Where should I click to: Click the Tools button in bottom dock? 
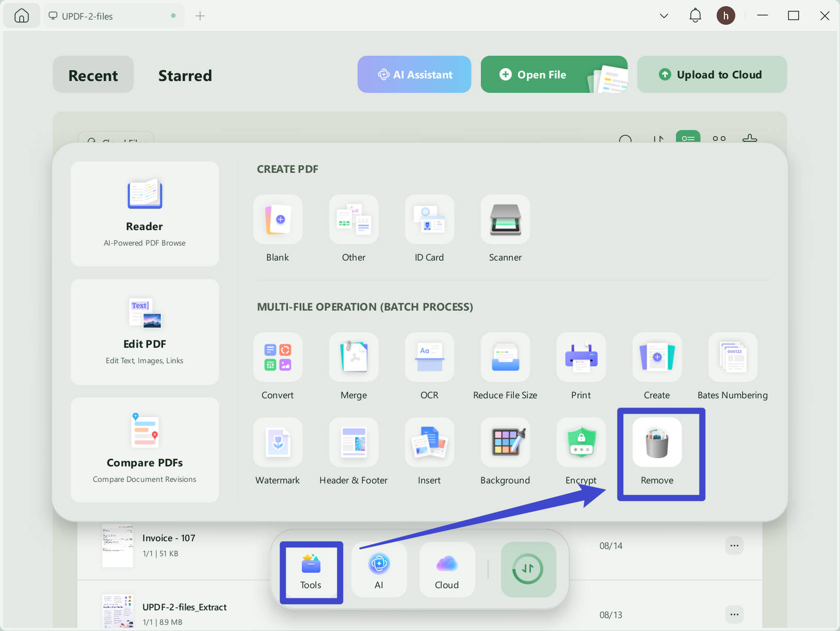(x=311, y=572)
